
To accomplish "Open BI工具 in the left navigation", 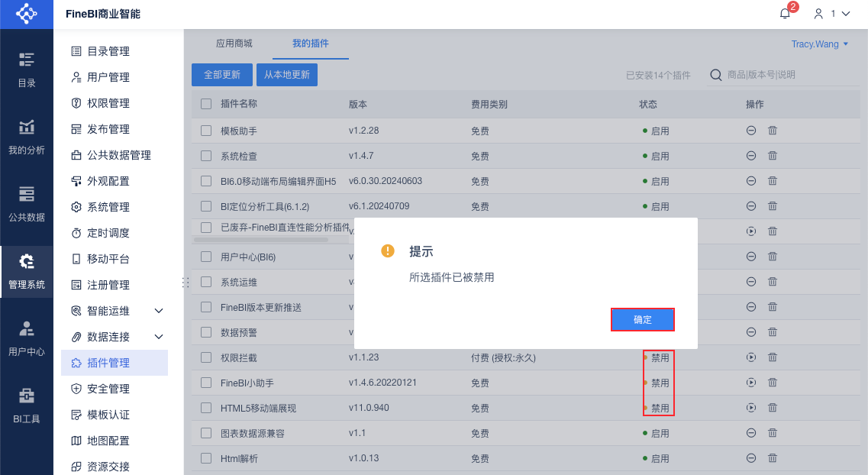I will 27,405.
